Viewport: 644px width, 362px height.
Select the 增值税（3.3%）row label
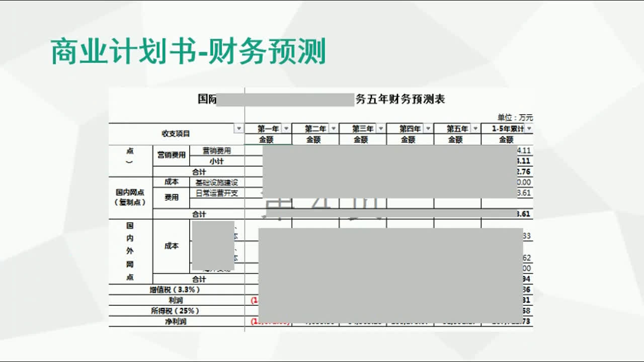point(177,290)
